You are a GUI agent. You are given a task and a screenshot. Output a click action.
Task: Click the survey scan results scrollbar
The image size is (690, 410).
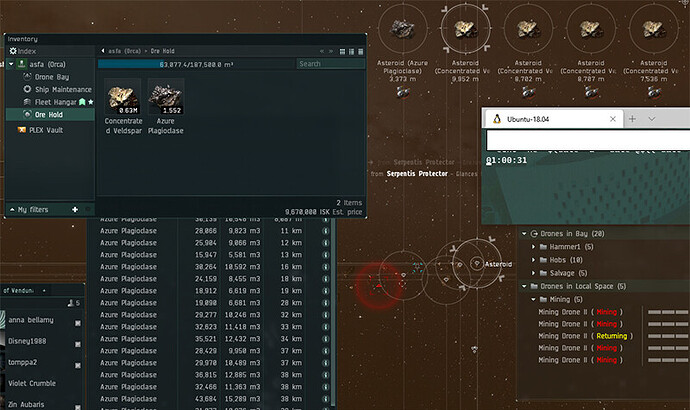point(333,314)
